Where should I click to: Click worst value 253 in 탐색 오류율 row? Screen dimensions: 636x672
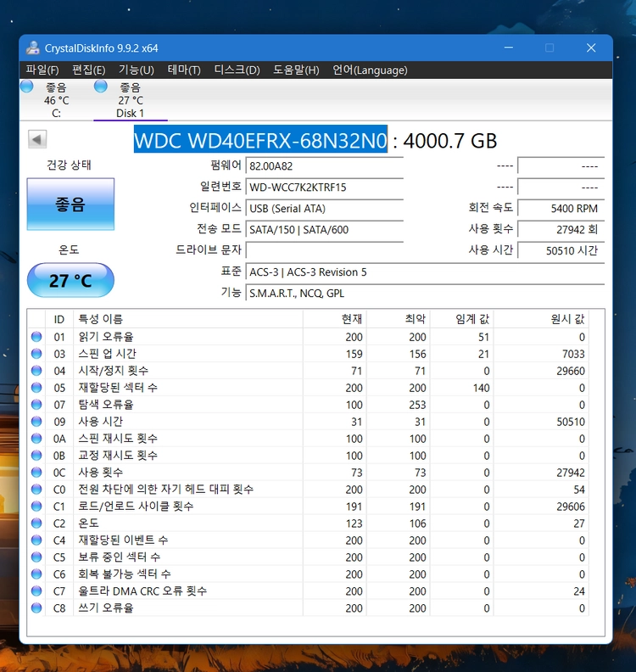[x=417, y=405]
